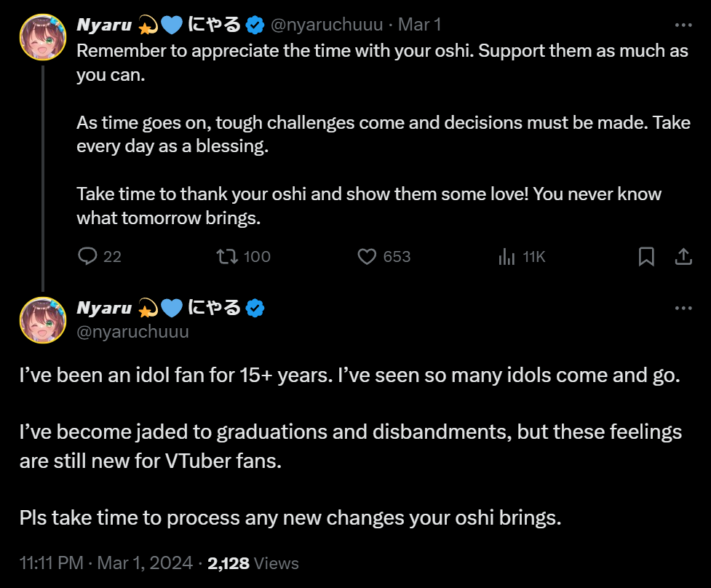View analytics showing 11K views
Image resolution: width=711 pixels, height=588 pixels.
click(506, 256)
